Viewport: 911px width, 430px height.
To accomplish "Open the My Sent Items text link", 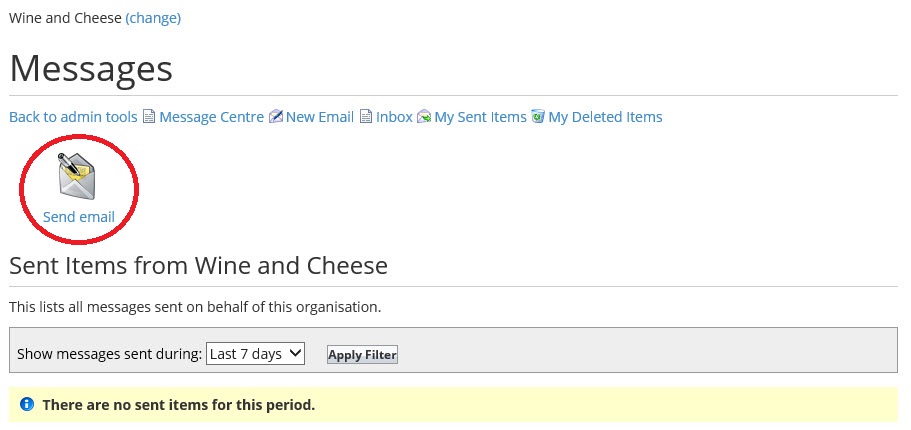I will click(480, 117).
